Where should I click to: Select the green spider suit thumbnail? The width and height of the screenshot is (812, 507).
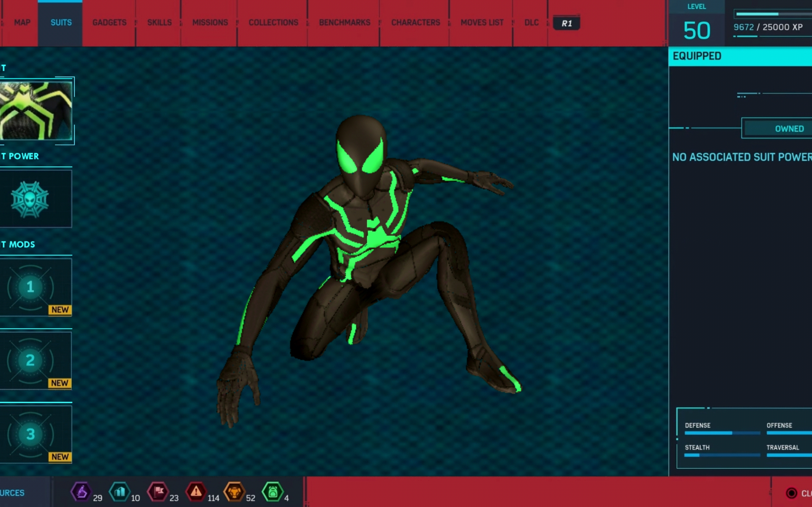(x=36, y=111)
